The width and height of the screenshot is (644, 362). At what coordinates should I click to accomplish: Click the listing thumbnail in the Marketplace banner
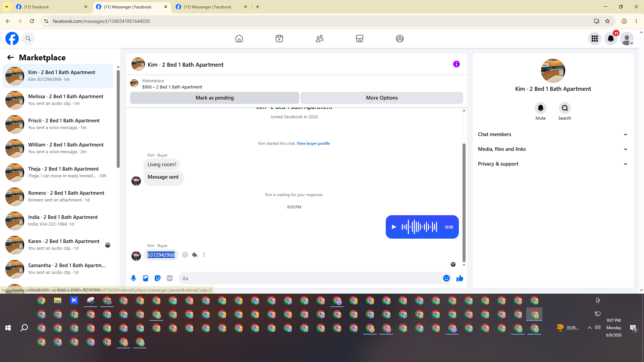point(134,83)
